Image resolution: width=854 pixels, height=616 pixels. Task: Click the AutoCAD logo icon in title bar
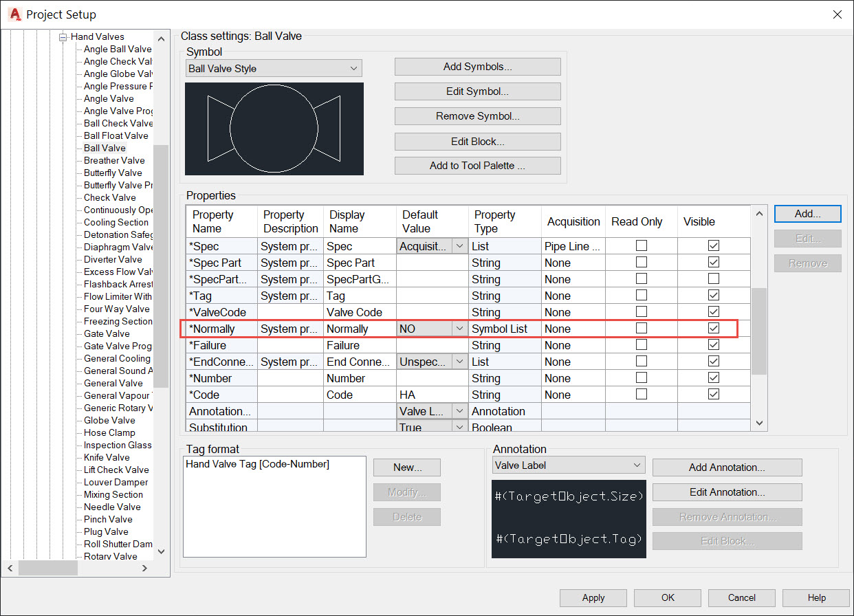coord(15,14)
